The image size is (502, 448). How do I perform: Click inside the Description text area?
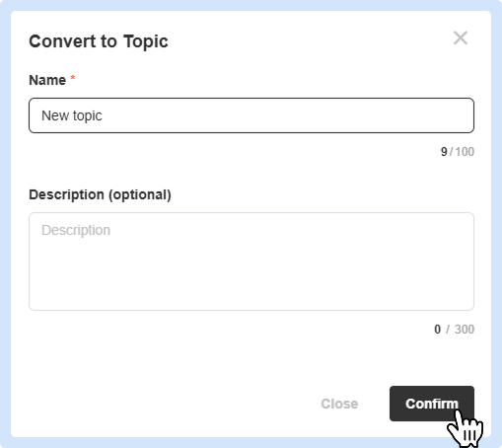251,261
